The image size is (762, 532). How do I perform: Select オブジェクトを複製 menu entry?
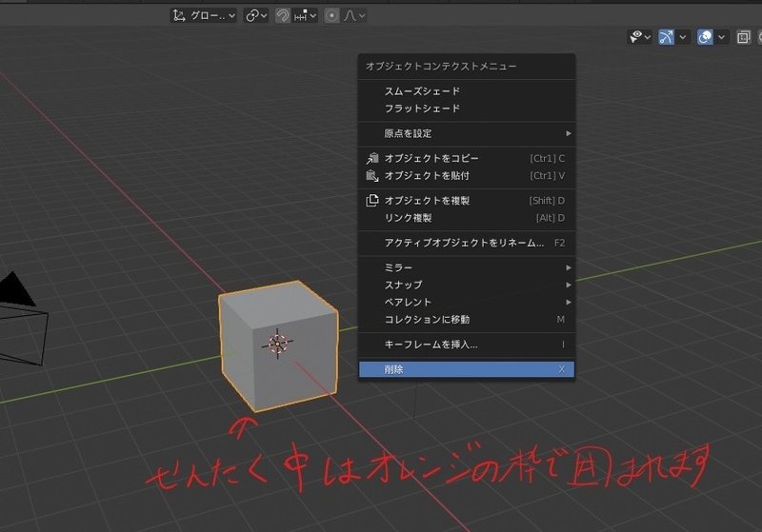[467, 201]
